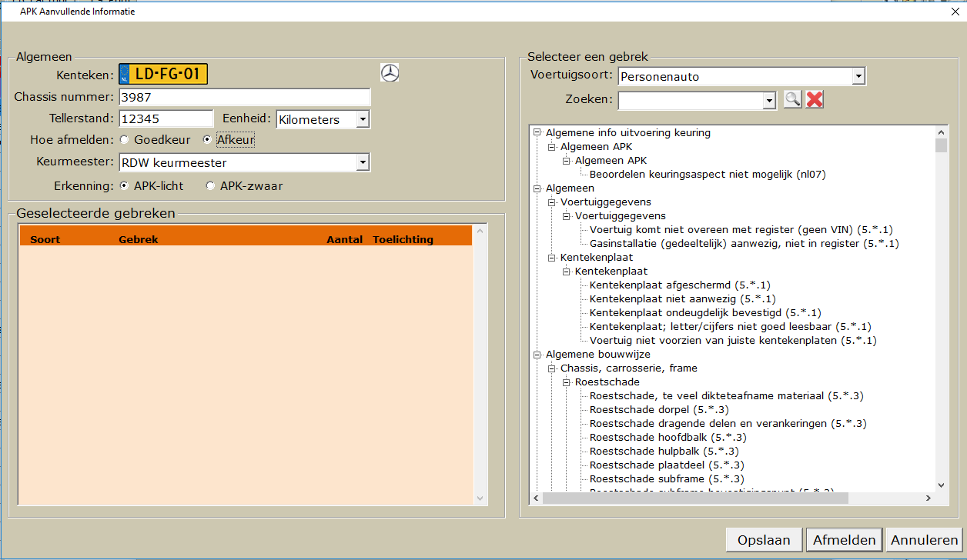The image size is (967, 560).
Task: Select Voertuig komt niet overeen met register
Action: (741, 229)
